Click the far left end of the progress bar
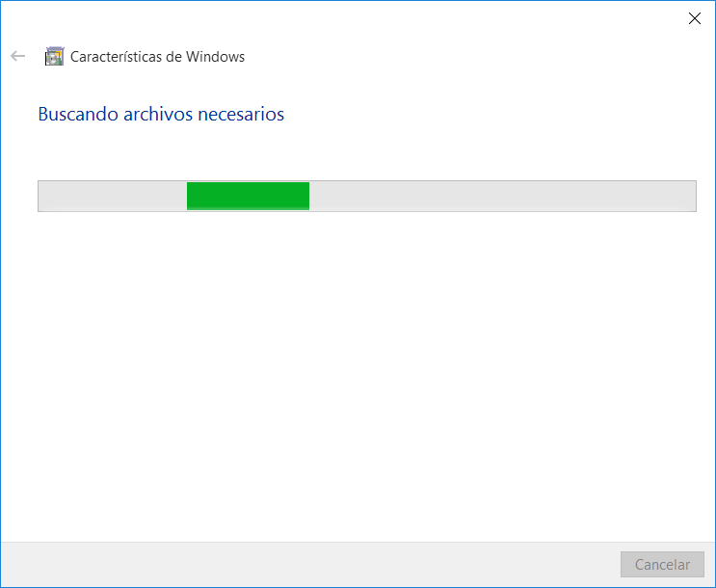Screen dimensions: 716x588 [x=44, y=196]
